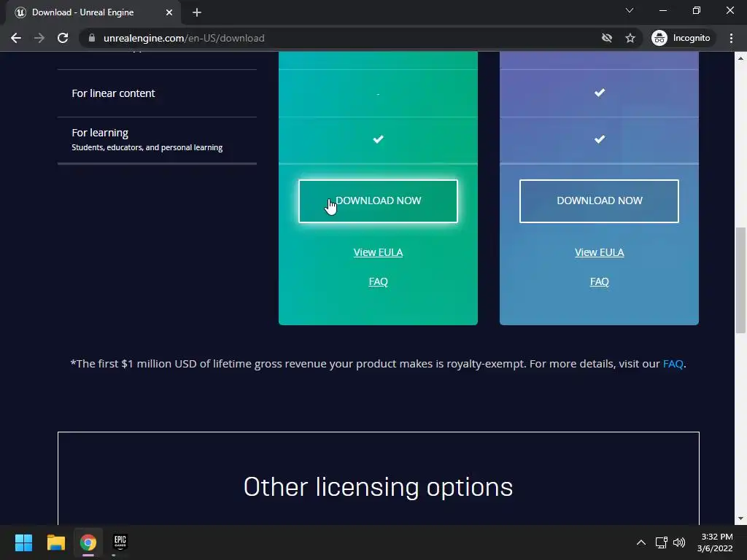Open a new browser tab
Image resolution: width=747 pixels, height=560 pixels.
197,12
